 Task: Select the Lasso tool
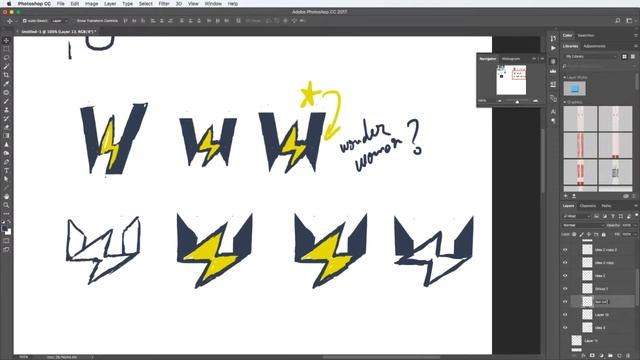[6, 58]
